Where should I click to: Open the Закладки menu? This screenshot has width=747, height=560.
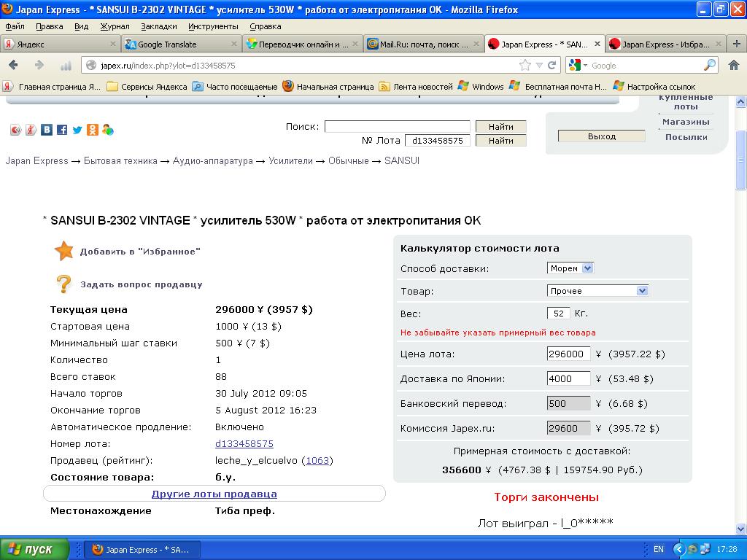pyautogui.click(x=158, y=26)
